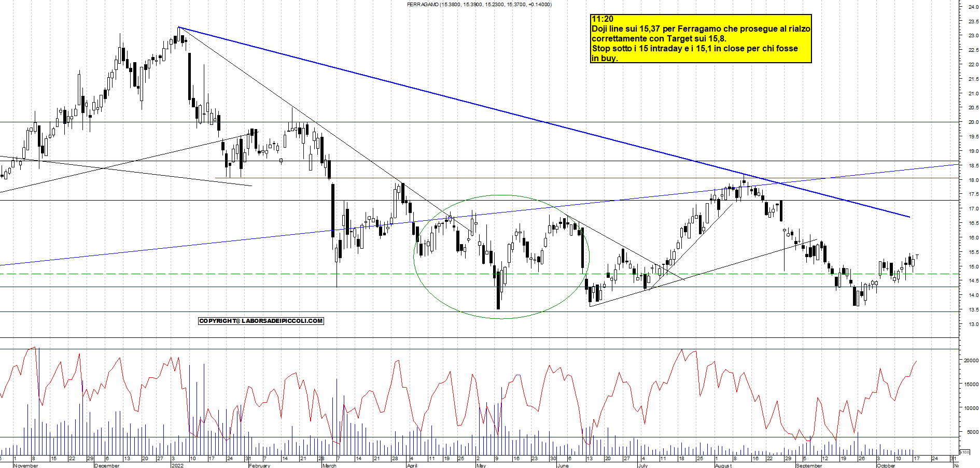
Task: Click the 5000 volume axis label
Action: pyautogui.click(x=973, y=432)
